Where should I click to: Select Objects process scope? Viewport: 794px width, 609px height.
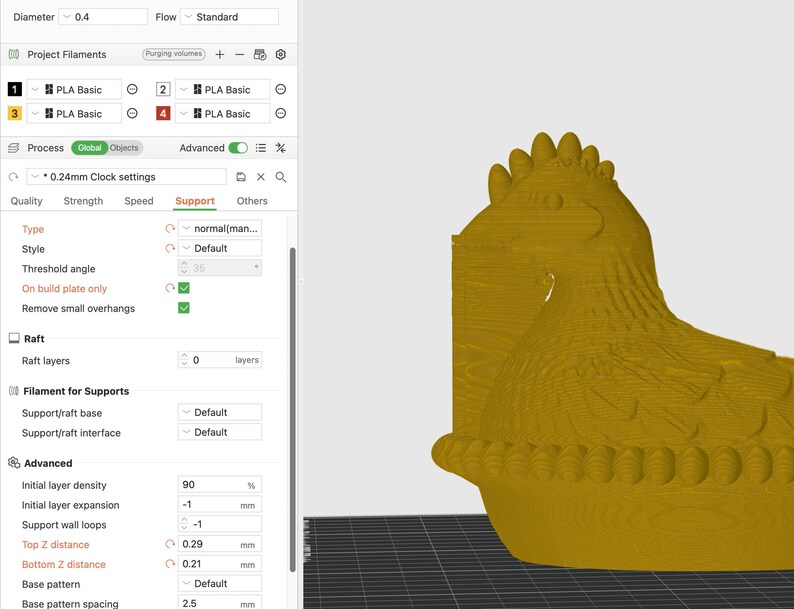[x=125, y=148]
